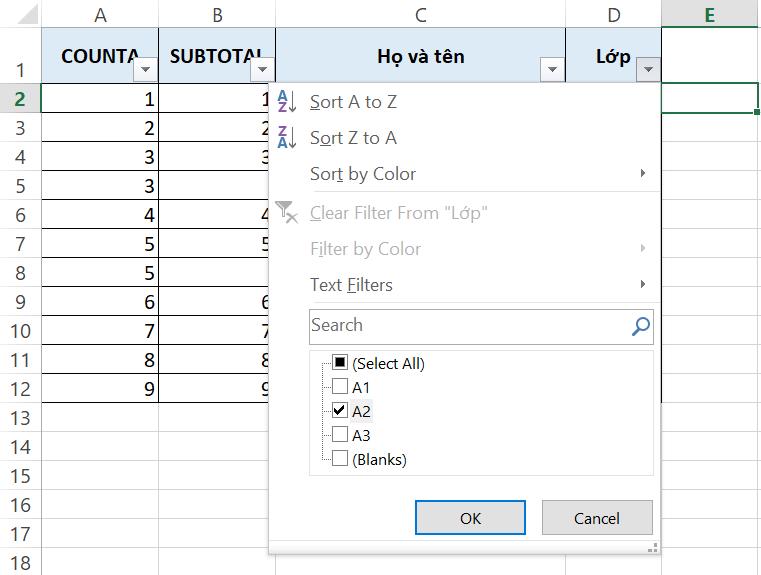The height and width of the screenshot is (575, 761).
Task: Open Text Filters menu entry
Action: pos(464,284)
